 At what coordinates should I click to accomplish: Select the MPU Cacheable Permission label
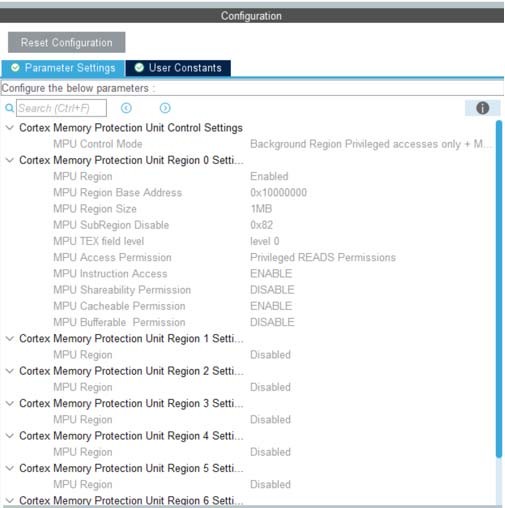[x=119, y=306]
